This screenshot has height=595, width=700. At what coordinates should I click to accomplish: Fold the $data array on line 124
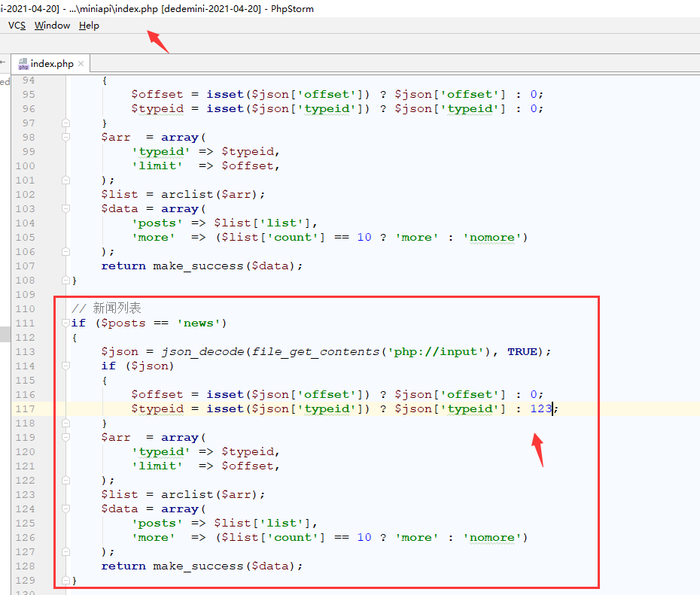point(65,509)
